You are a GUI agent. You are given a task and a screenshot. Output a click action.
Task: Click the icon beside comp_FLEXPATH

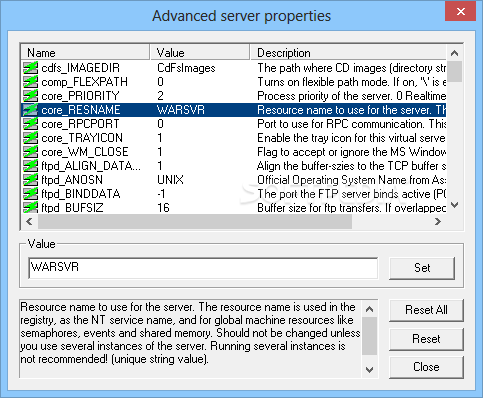tap(30, 82)
